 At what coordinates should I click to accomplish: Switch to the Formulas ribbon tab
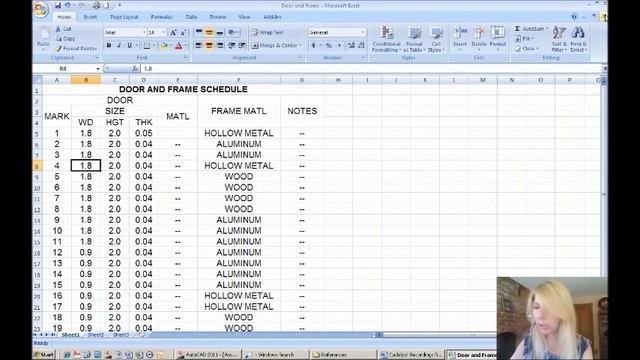(x=161, y=17)
